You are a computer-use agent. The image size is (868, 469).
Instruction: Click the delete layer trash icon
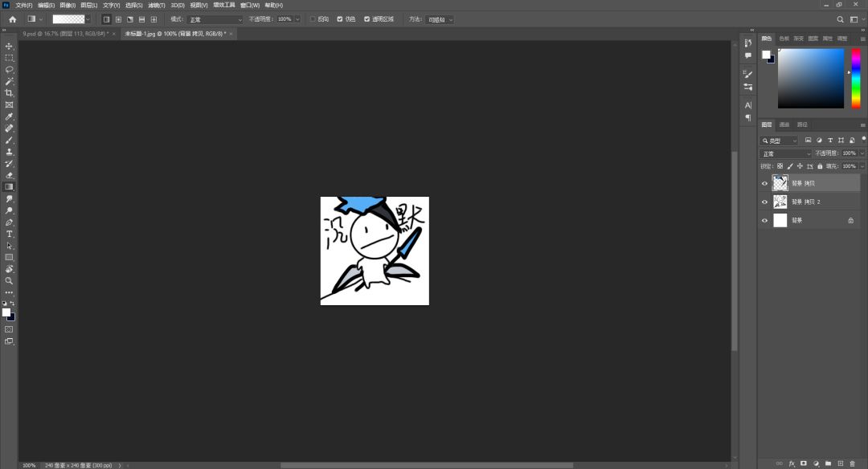853,463
